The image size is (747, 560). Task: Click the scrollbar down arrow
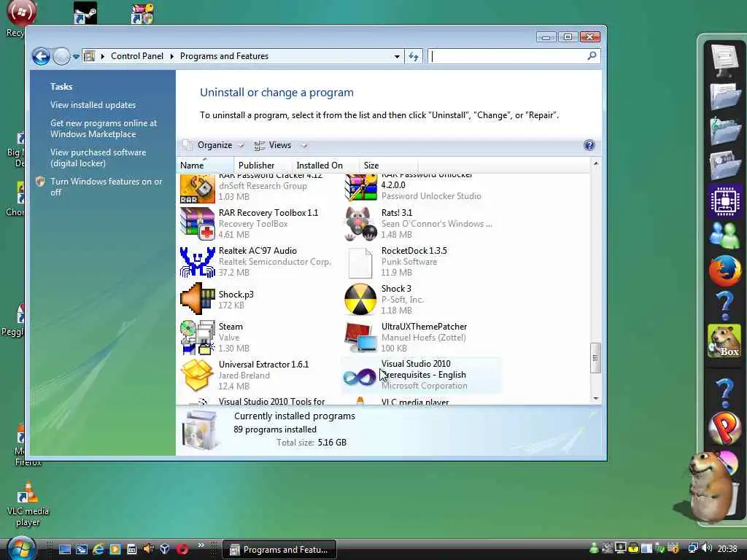pos(595,399)
